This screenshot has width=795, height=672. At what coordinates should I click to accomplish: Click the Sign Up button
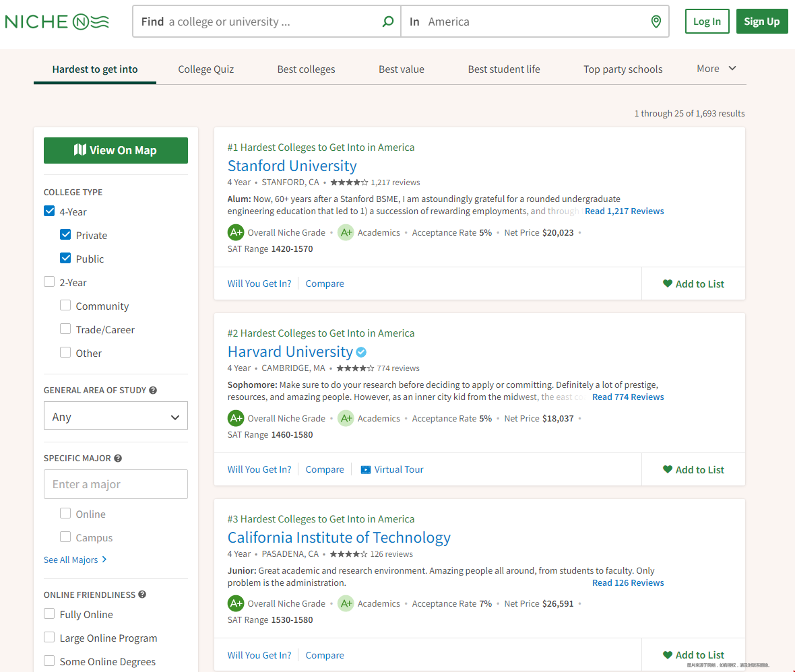point(762,22)
